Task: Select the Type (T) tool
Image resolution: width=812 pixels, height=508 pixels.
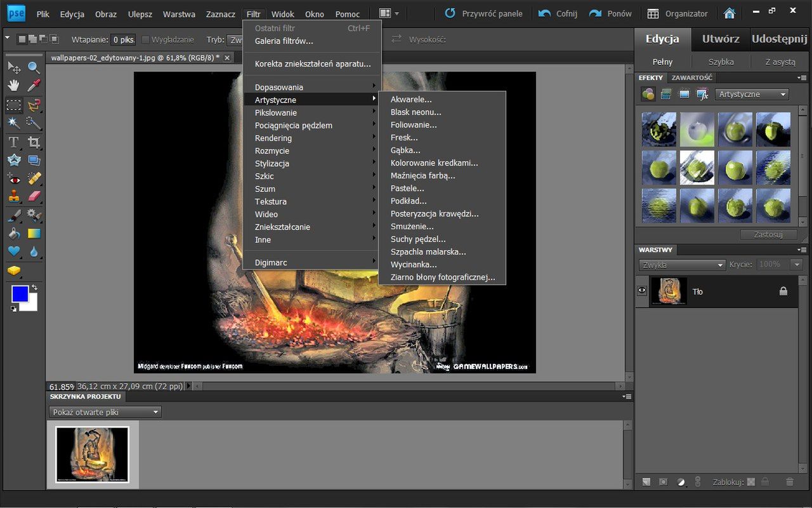Action: point(13,142)
